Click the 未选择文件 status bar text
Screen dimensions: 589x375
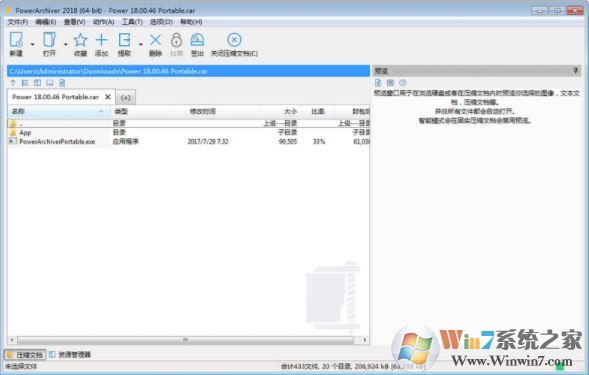pyautogui.click(x=21, y=366)
